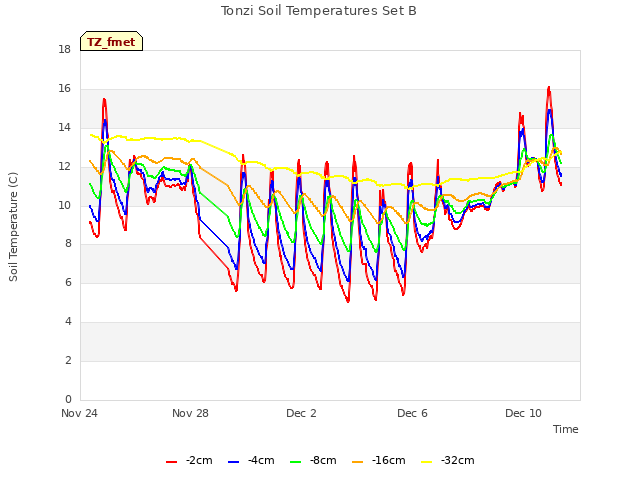Viewport: 640px width, 480px height.
Task: Click the Time axis label
Action: (x=566, y=429)
